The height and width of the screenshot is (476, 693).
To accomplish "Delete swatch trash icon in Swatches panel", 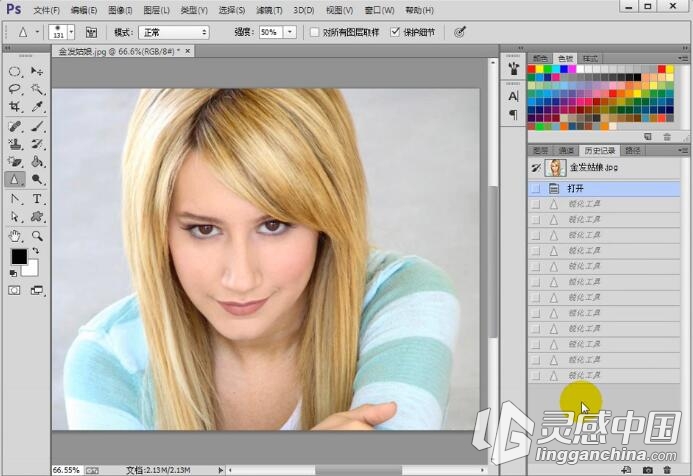I will [667, 137].
